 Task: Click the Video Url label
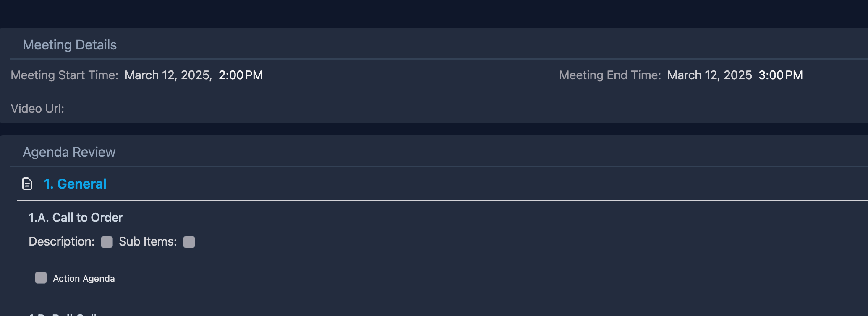(37, 109)
